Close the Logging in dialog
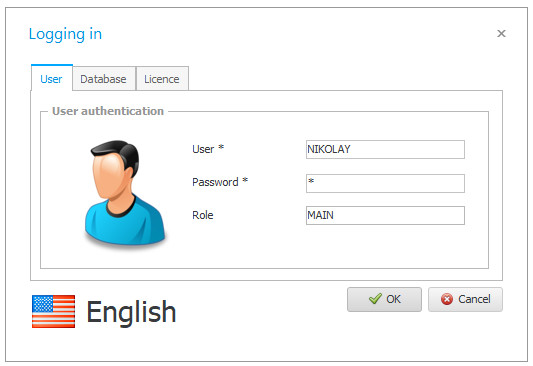Image resolution: width=533 pixels, height=366 pixels. coord(501,33)
